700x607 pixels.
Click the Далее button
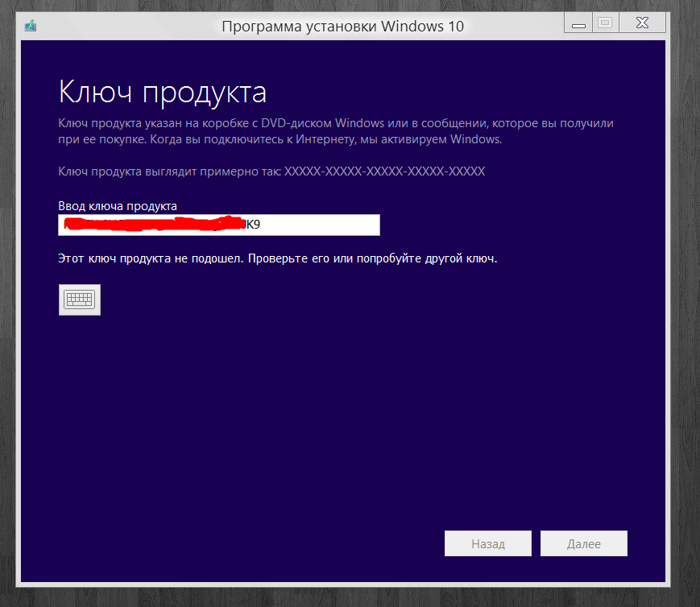(x=583, y=543)
